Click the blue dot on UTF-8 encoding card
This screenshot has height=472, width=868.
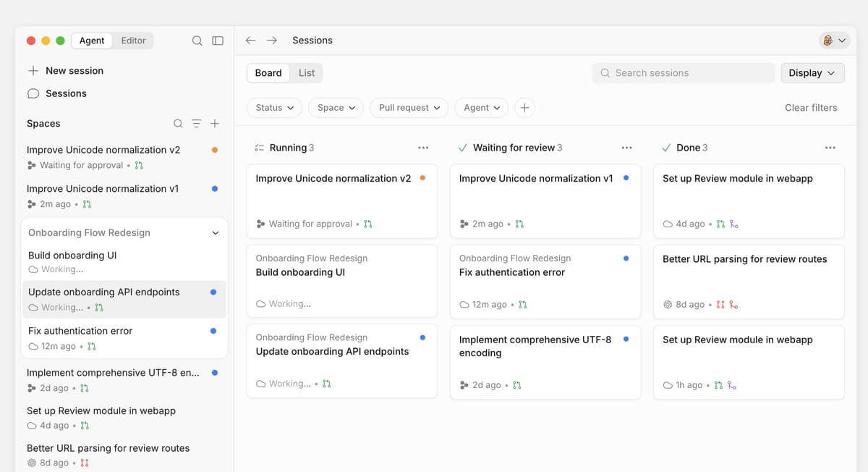tap(626, 339)
